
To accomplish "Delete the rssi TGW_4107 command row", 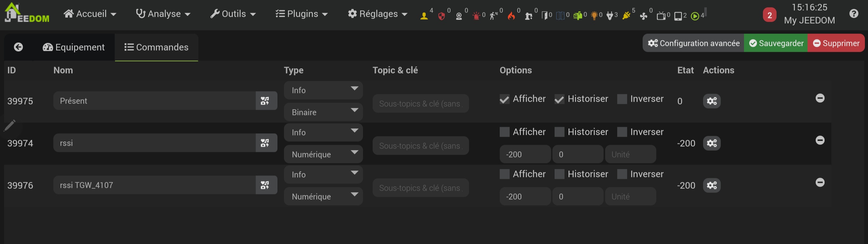I will tap(820, 182).
